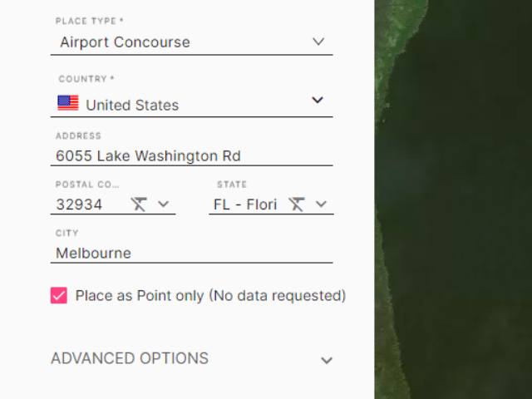532x399 pixels.
Task: Click the PLACE TYPE field label
Action: point(90,21)
